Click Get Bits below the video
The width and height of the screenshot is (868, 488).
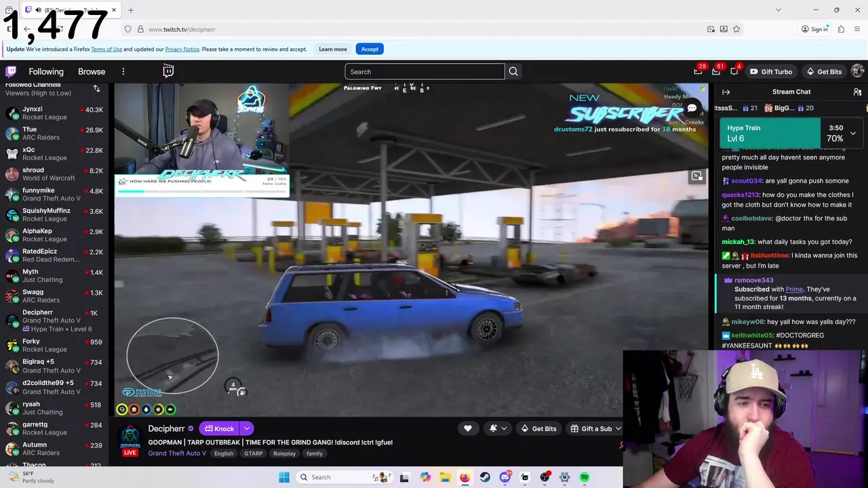pos(538,428)
